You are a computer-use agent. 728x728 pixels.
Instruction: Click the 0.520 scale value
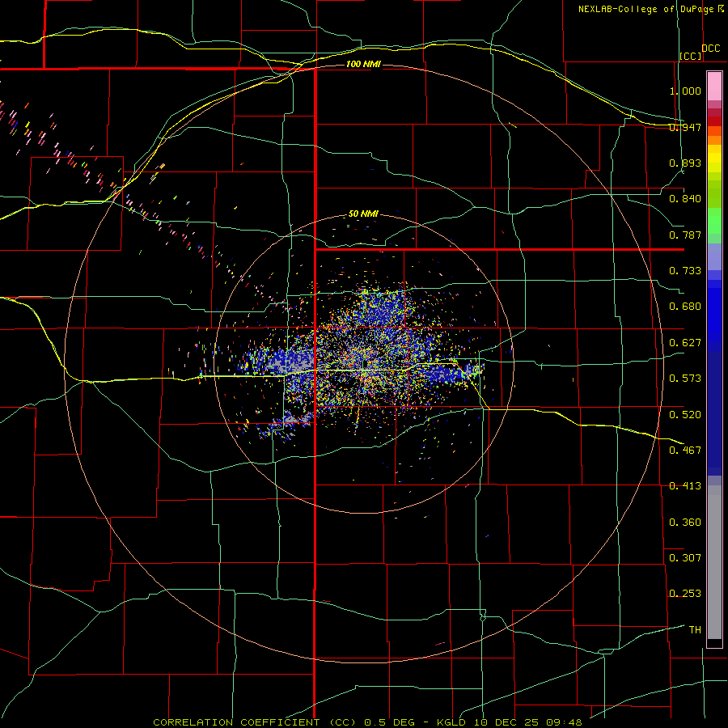click(685, 414)
